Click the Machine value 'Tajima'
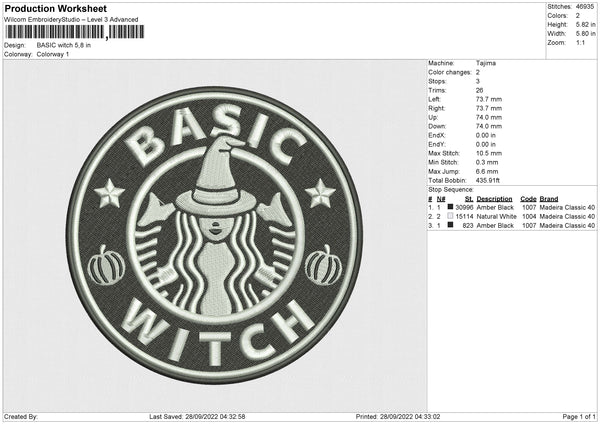The height and width of the screenshot is (424, 600). click(x=486, y=63)
